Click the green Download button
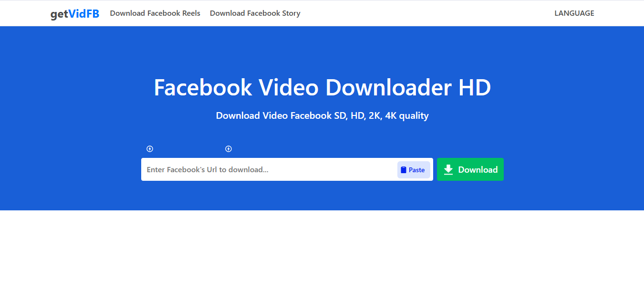The image size is (644, 301). (470, 169)
